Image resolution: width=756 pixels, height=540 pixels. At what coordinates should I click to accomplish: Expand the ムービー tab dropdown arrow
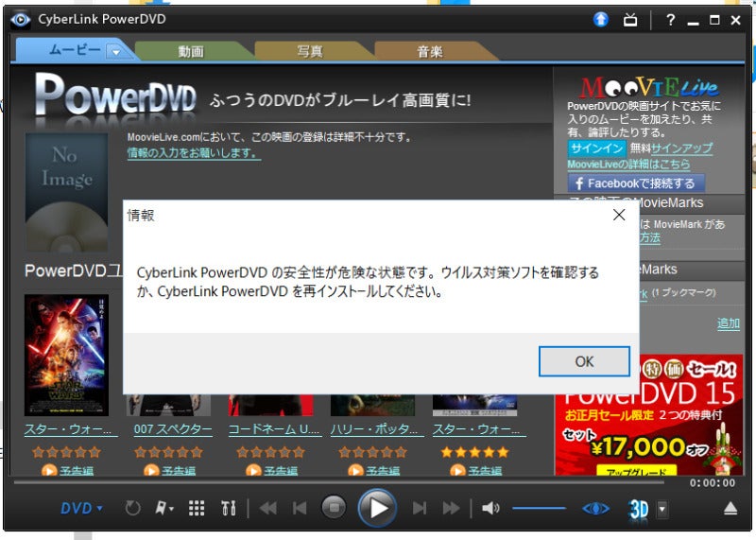(x=115, y=52)
